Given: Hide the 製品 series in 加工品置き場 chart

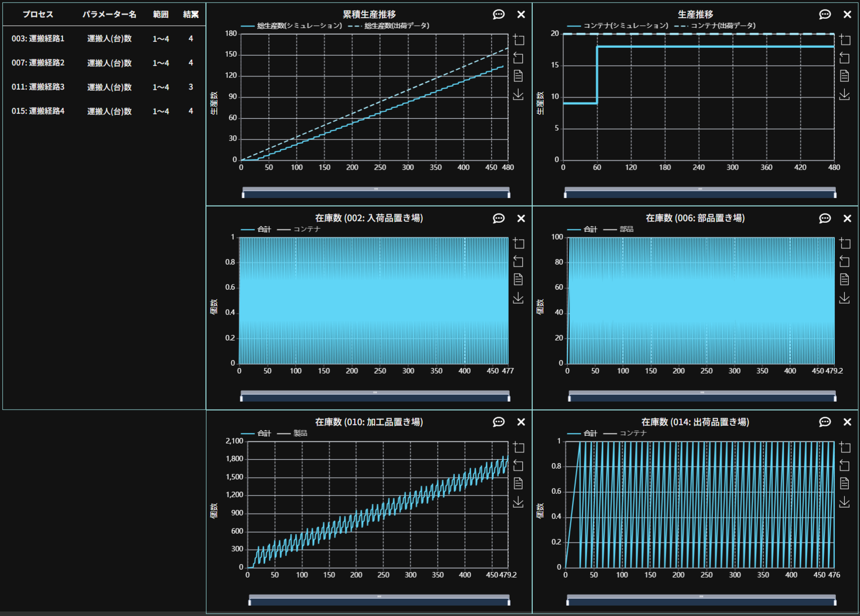Looking at the screenshot, I should (x=293, y=433).
